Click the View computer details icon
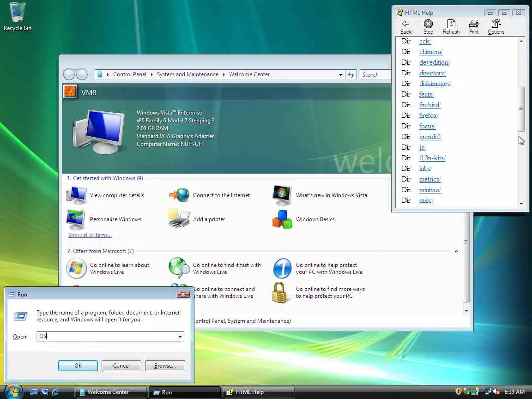 (77, 195)
